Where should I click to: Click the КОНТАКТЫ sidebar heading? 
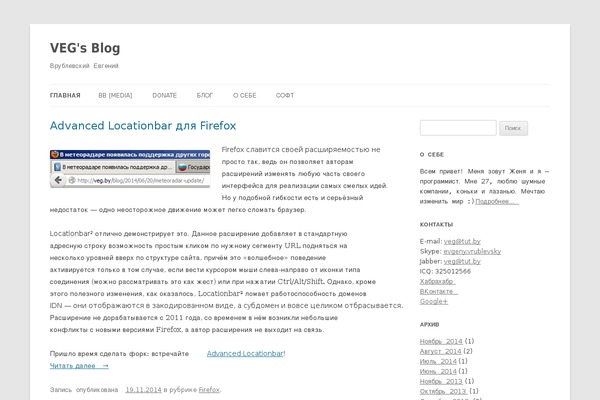click(436, 224)
